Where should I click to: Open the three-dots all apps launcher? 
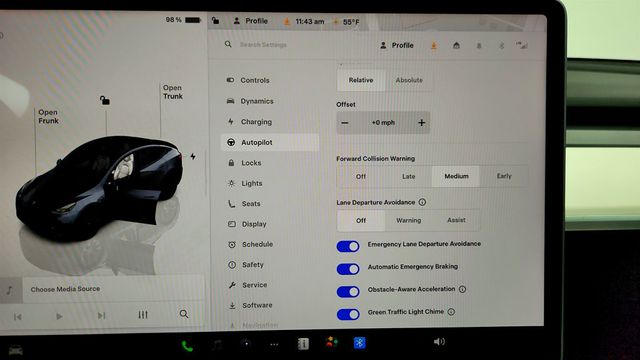coord(274,344)
